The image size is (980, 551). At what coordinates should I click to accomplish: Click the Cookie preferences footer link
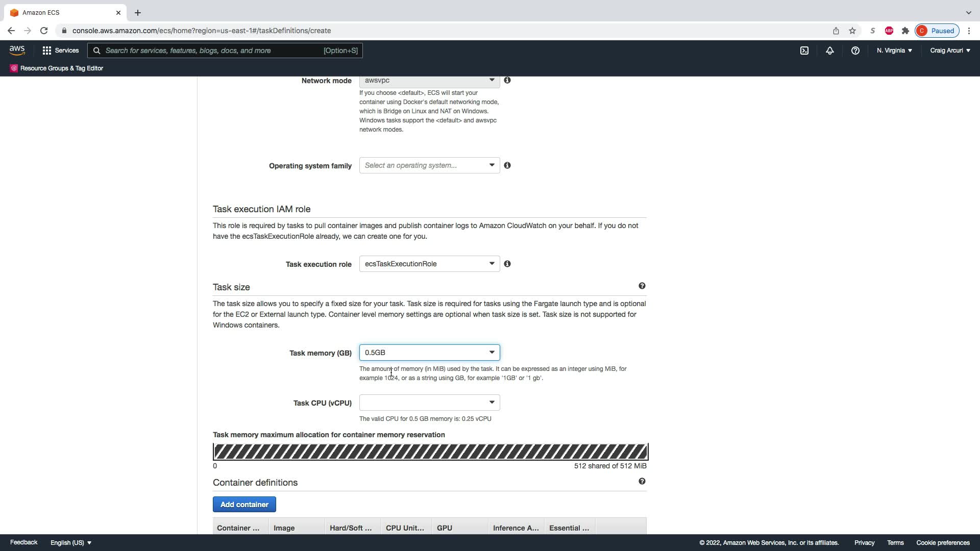943,543
